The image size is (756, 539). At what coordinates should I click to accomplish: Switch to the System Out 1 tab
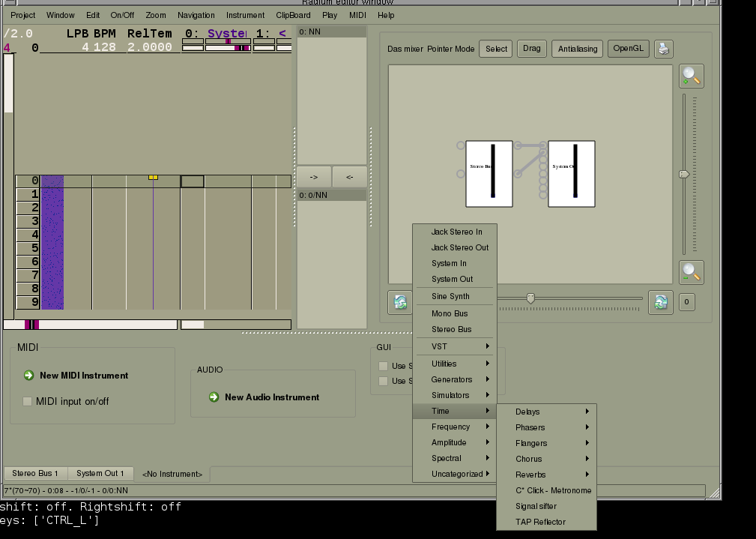click(100, 473)
